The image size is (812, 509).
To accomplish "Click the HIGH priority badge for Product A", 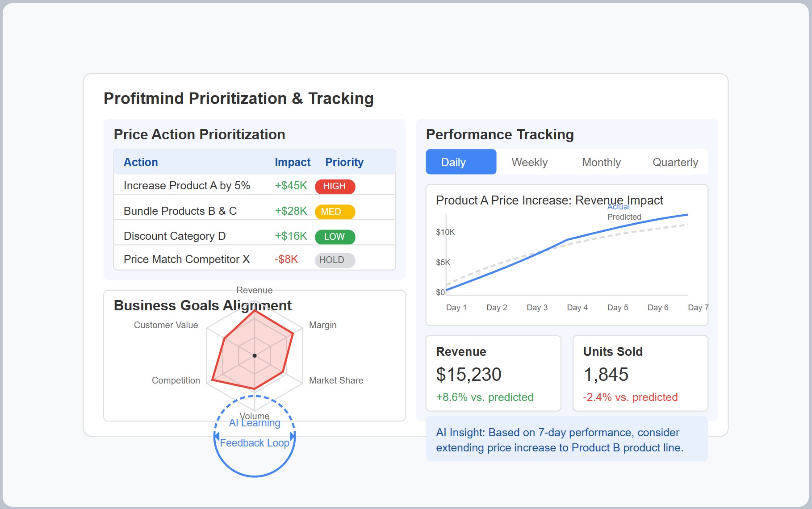I will 335,186.
